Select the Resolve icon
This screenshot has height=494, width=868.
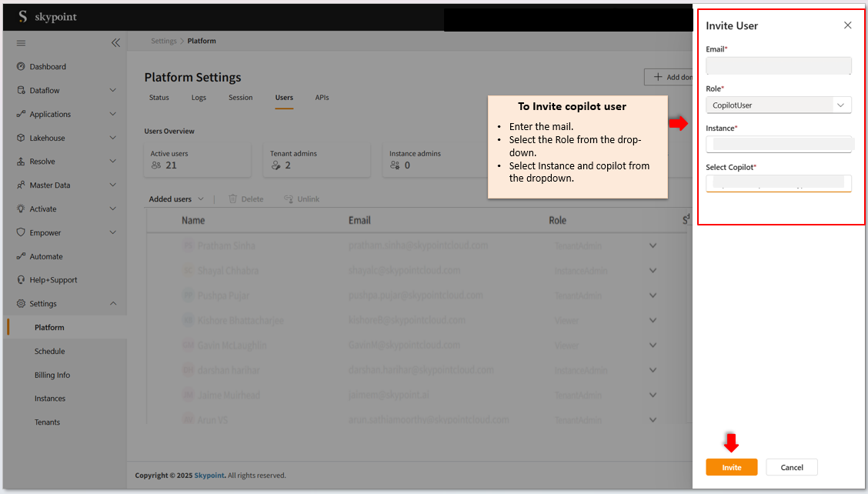point(21,161)
